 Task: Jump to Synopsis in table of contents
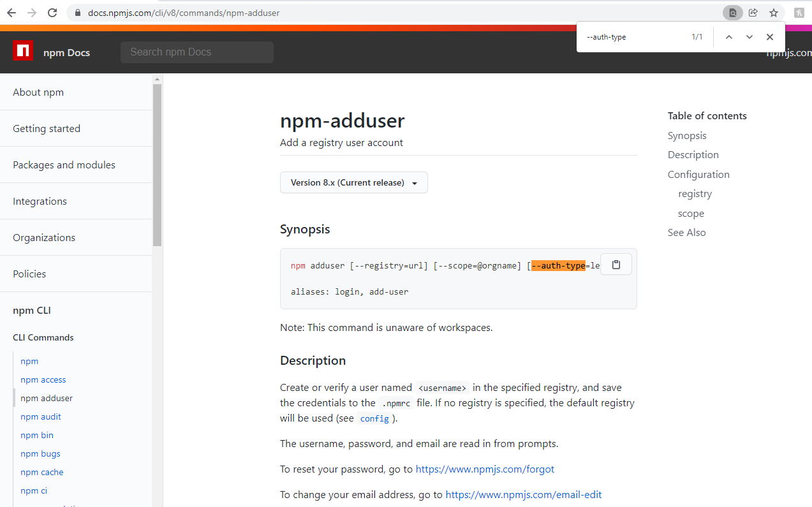click(x=687, y=136)
